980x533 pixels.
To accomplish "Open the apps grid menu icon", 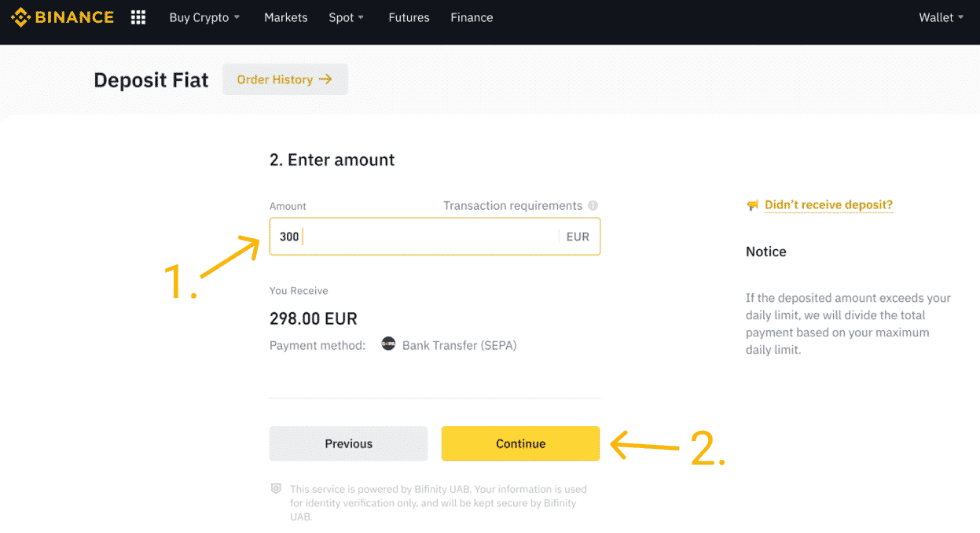I will 138,17.
